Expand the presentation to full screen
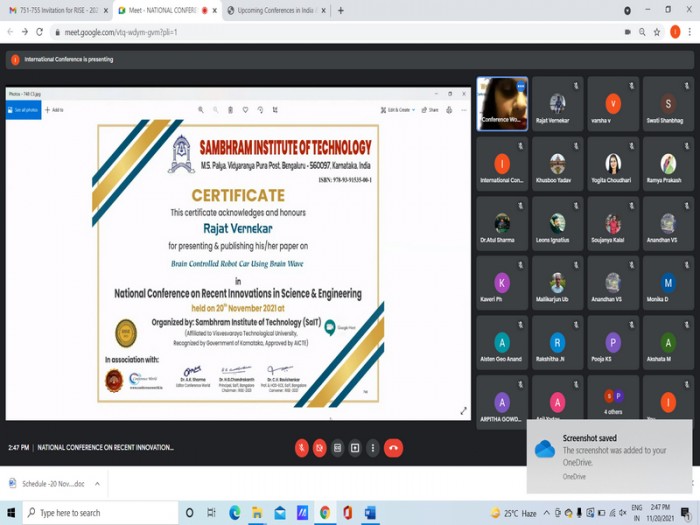The image size is (700, 525). pyautogui.click(x=463, y=411)
